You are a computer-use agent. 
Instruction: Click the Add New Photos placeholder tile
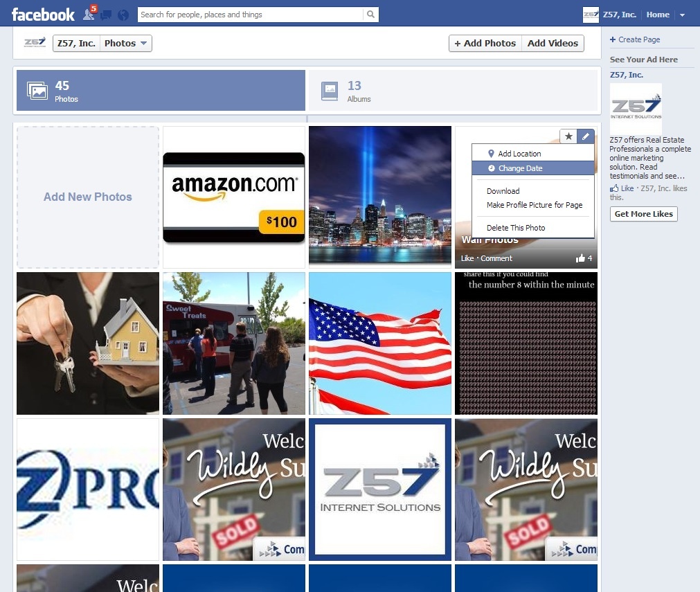point(87,197)
